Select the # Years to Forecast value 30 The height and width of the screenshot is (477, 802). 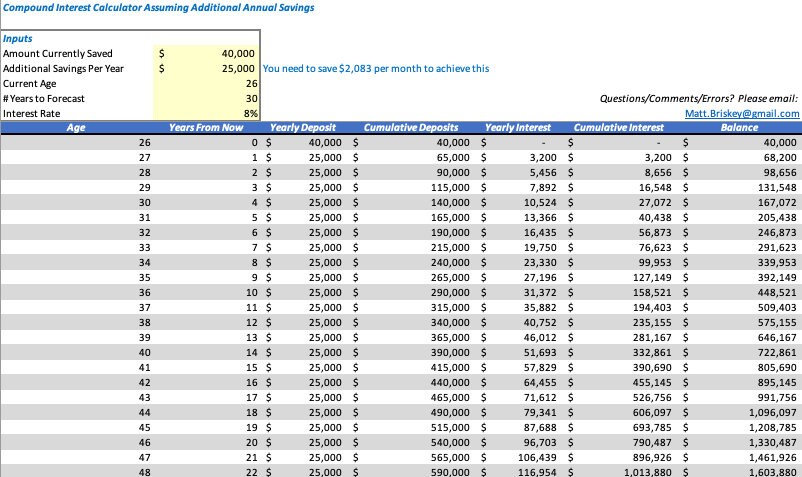pos(252,99)
